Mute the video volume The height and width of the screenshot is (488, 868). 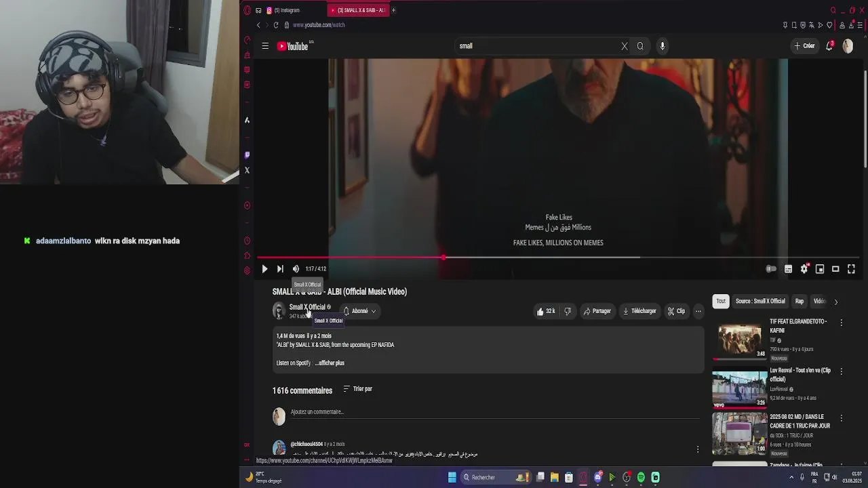(x=296, y=269)
